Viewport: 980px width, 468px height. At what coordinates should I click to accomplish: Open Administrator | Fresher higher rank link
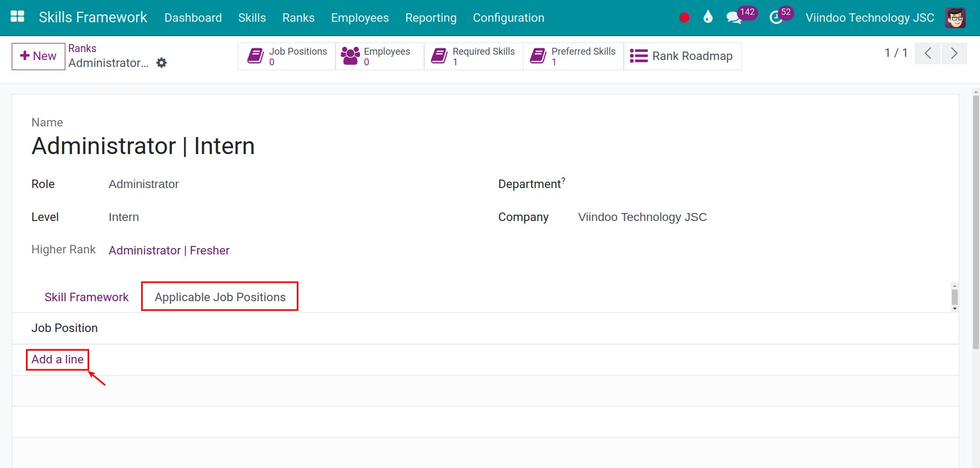point(169,250)
